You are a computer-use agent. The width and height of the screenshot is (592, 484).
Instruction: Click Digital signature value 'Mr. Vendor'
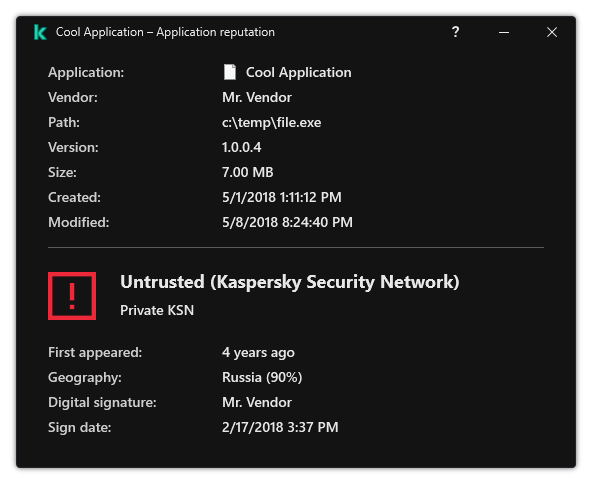[257, 402]
